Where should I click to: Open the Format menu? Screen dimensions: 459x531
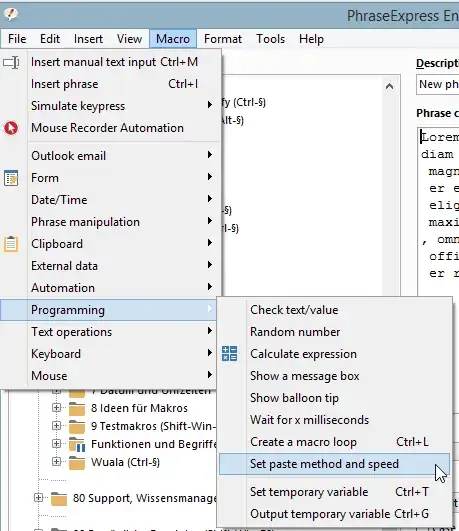(223, 39)
